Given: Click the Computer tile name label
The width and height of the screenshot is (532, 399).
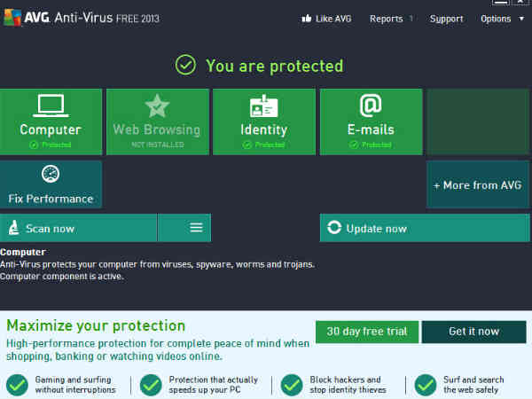Looking at the screenshot, I should coord(51,129).
